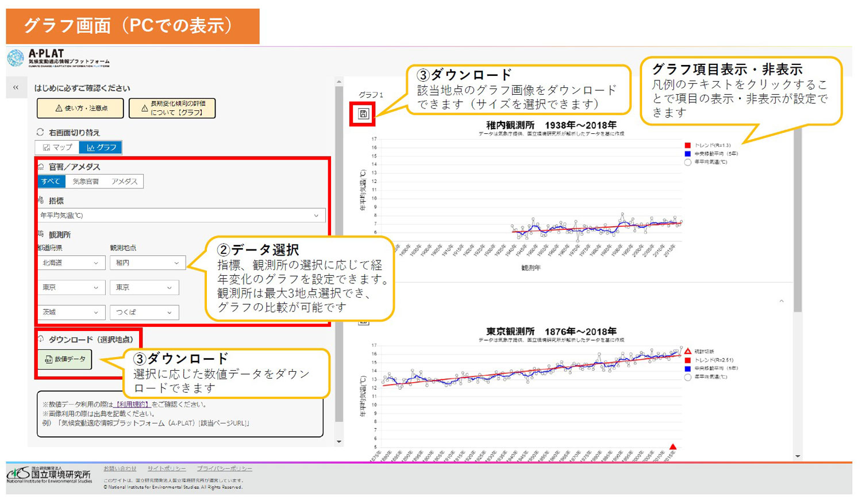The height and width of the screenshot is (504, 862).
Task: Click the red triangle marker on Tokyo graph
Action: 673,447
